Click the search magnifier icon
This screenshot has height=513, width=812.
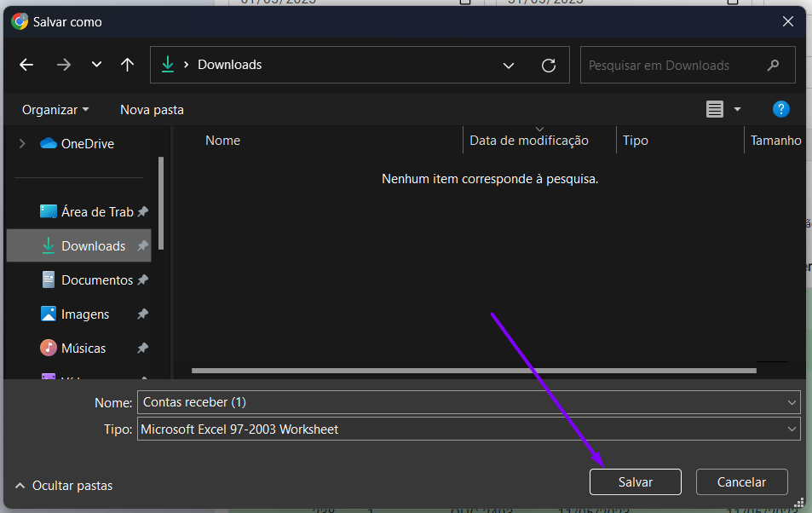pos(773,66)
